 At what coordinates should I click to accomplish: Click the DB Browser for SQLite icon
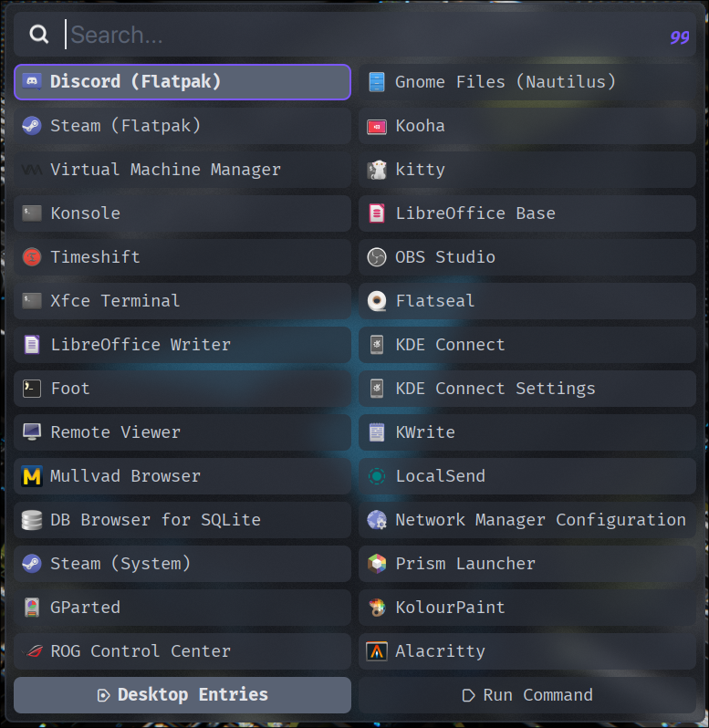point(32,520)
